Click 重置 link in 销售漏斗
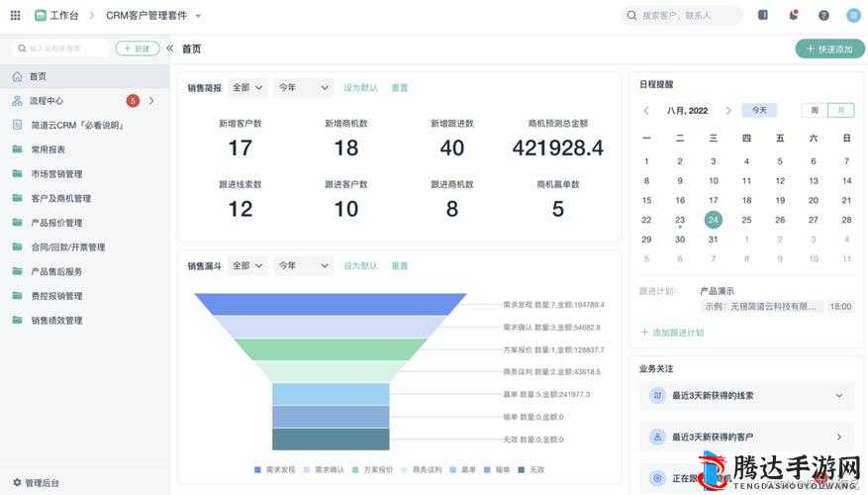 (x=400, y=265)
